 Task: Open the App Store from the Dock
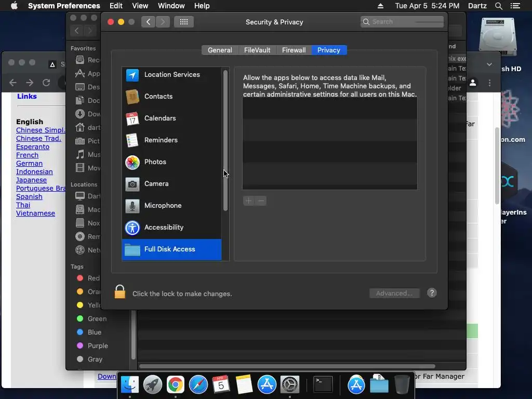pos(267,385)
